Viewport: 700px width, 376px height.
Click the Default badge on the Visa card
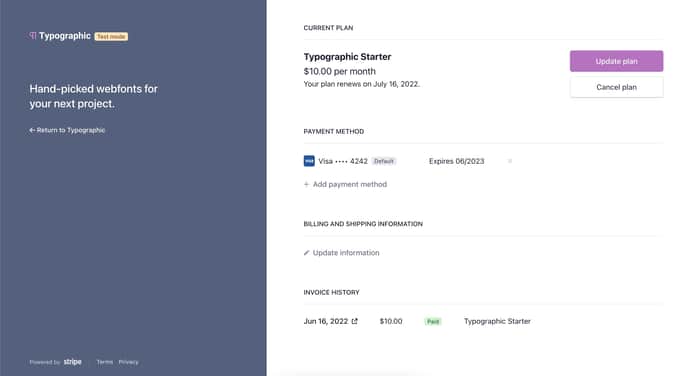383,161
